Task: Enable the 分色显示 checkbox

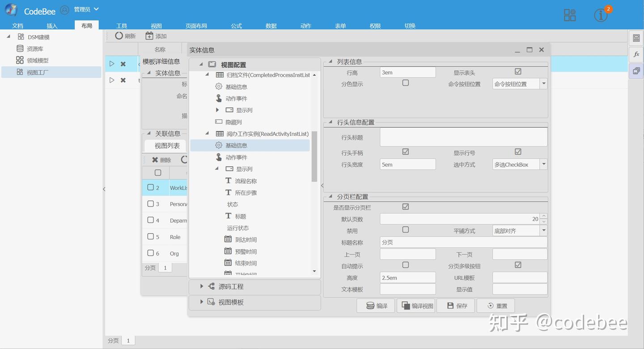Action: click(406, 83)
